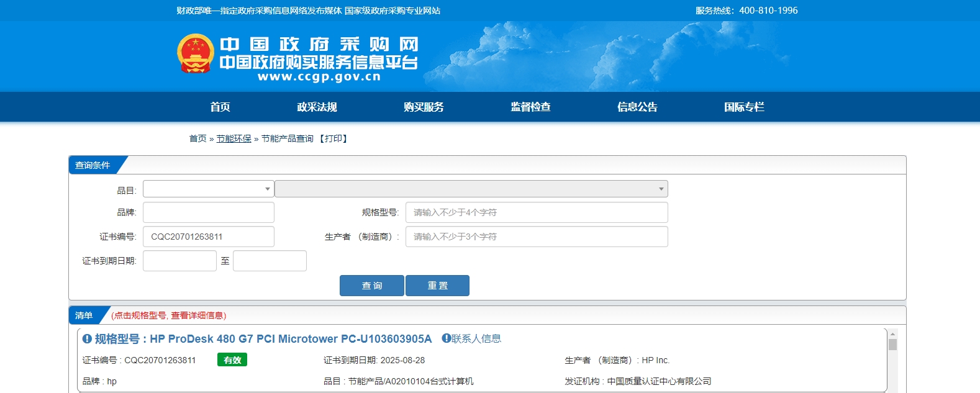Open 国际专栏 in the navigation bar
Image resolution: width=980 pixels, height=393 pixels.
744,107
